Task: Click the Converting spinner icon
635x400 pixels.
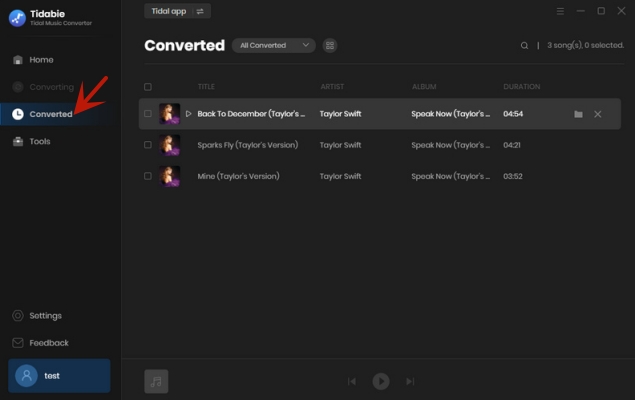Action: click(x=17, y=87)
